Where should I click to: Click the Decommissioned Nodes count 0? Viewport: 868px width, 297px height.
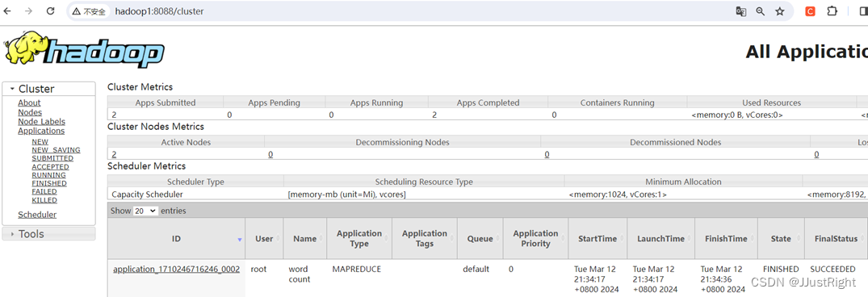tap(547, 154)
